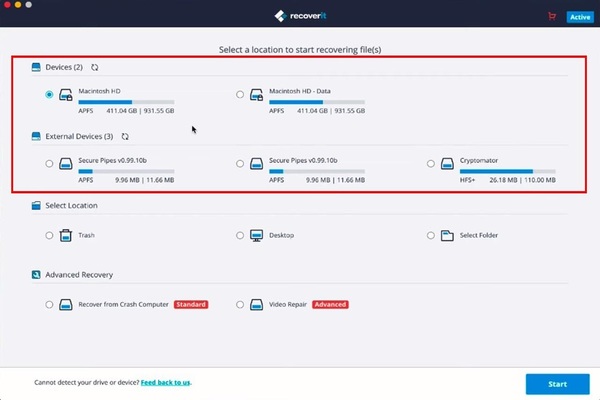Image resolution: width=600 pixels, height=400 pixels.
Task: Click the Recover from Crash Computer icon
Action: (x=66, y=305)
